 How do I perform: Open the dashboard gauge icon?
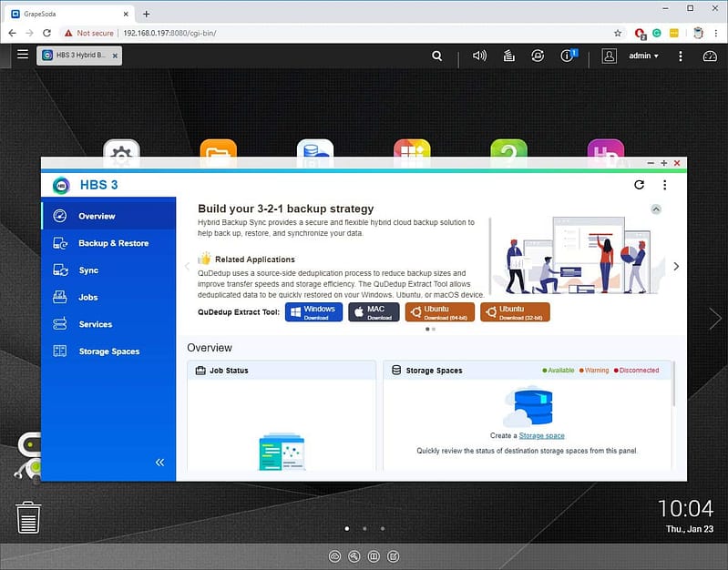pos(710,56)
